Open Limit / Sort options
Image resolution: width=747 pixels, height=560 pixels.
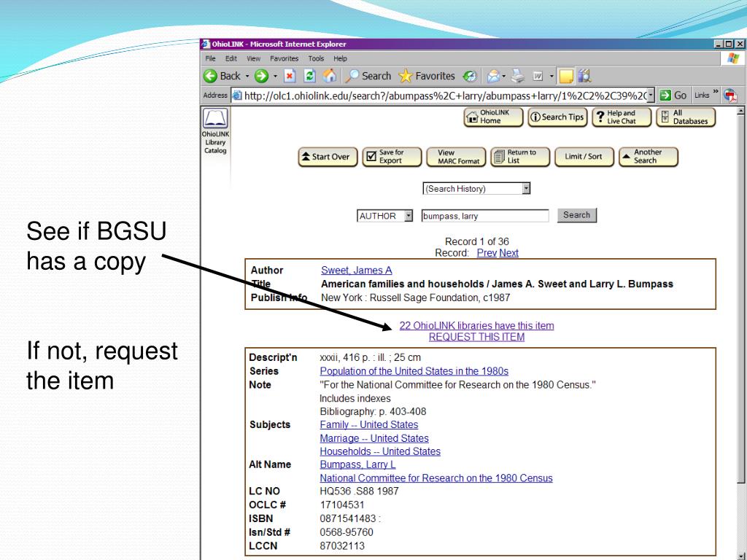584,157
